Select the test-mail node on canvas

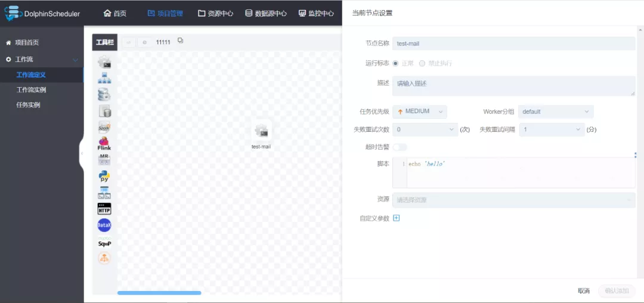(x=261, y=135)
